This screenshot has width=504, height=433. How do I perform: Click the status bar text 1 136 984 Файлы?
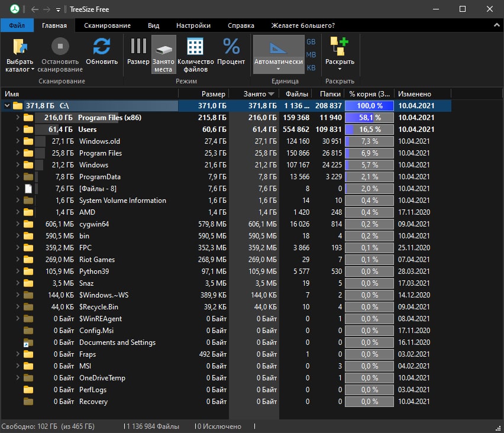tap(153, 426)
